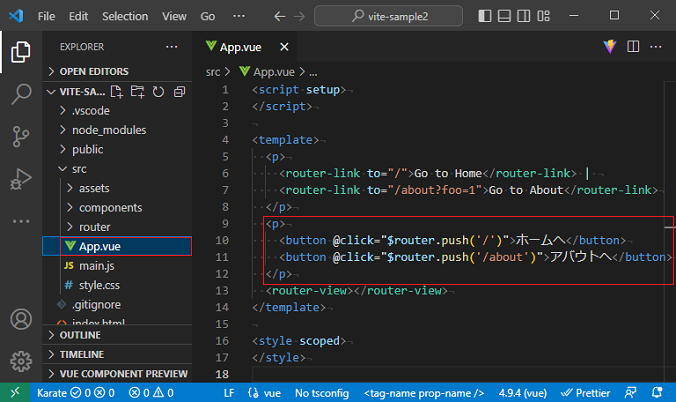This screenshot has height=402, width=676.
Task: Go forward with the navigation arrow
Action: pos(299,16)
